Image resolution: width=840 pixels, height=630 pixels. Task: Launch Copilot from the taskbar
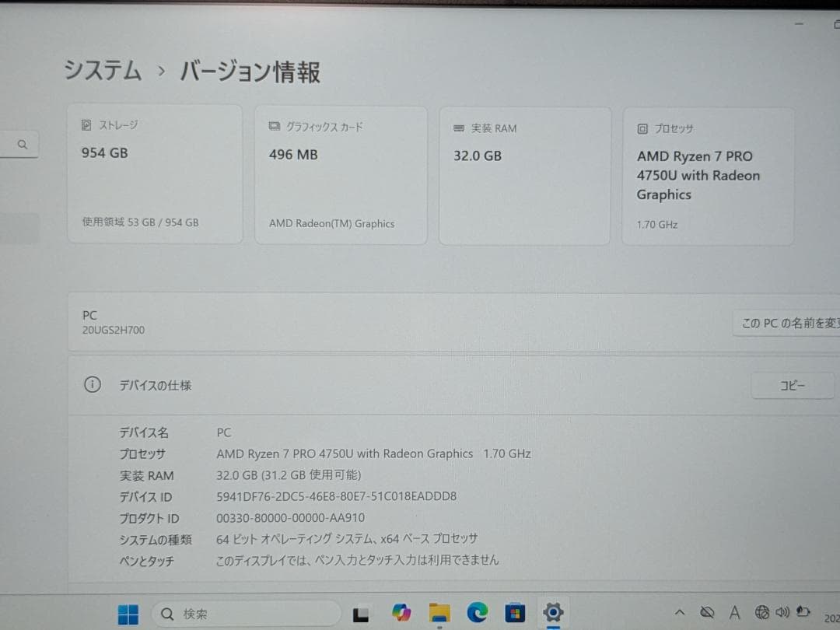pyautogui.click(x=401, y=613)
